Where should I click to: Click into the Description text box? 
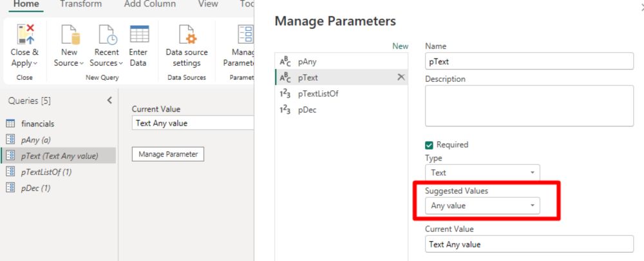pyautogui.click(x=529, y=105)
